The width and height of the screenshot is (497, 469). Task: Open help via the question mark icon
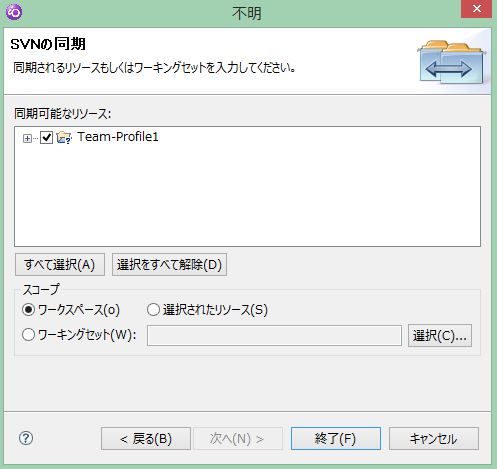pos(26,438)
